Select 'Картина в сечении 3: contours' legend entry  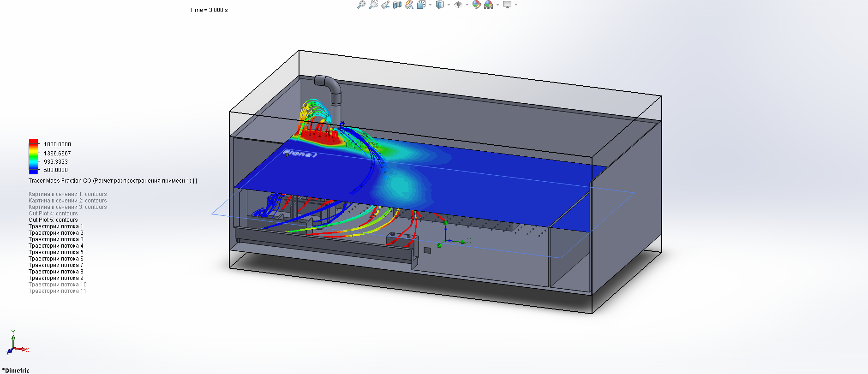67,207
